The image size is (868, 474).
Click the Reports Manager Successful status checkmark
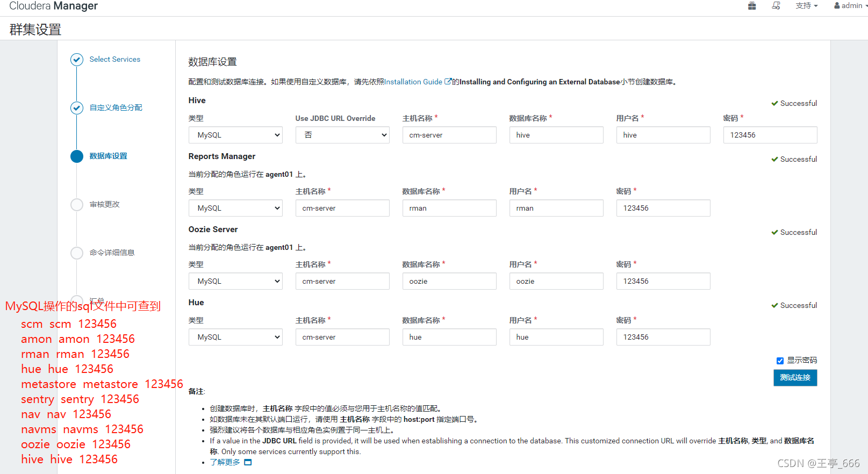coord(774,159)
